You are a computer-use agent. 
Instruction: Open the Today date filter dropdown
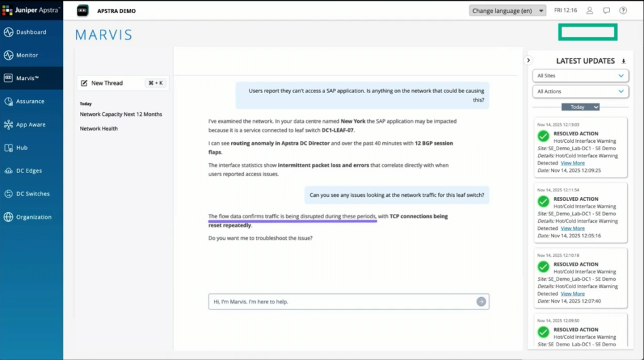coord(580,107)
